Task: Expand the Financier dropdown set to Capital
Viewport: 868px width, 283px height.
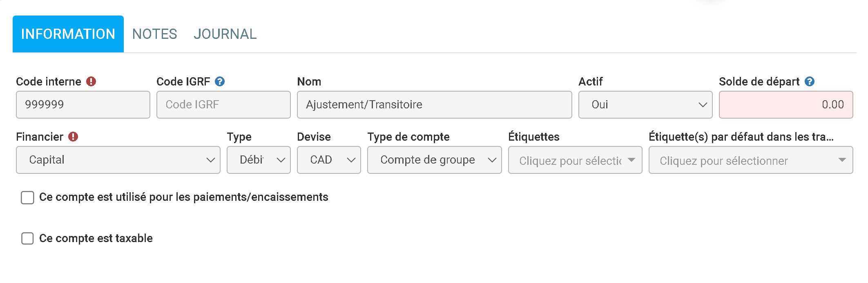Action: 118,160
